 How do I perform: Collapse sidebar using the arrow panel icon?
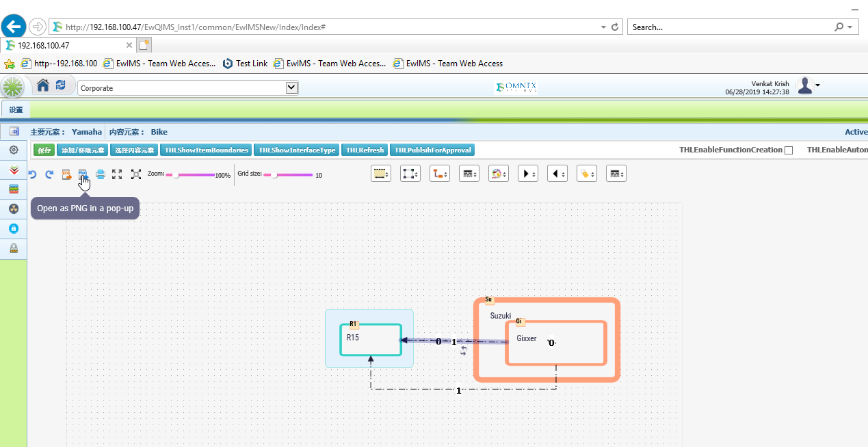coord(14,132)
